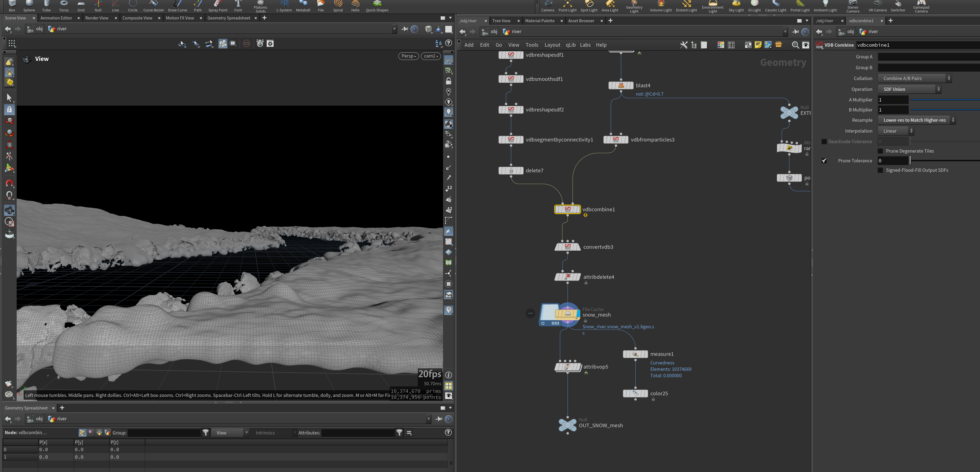Open Snow_river.snow_mesh_v1.bgeo.sc file link
This screenshot has height=472, width=980.
pyautogui.click(x=618, y=329)
